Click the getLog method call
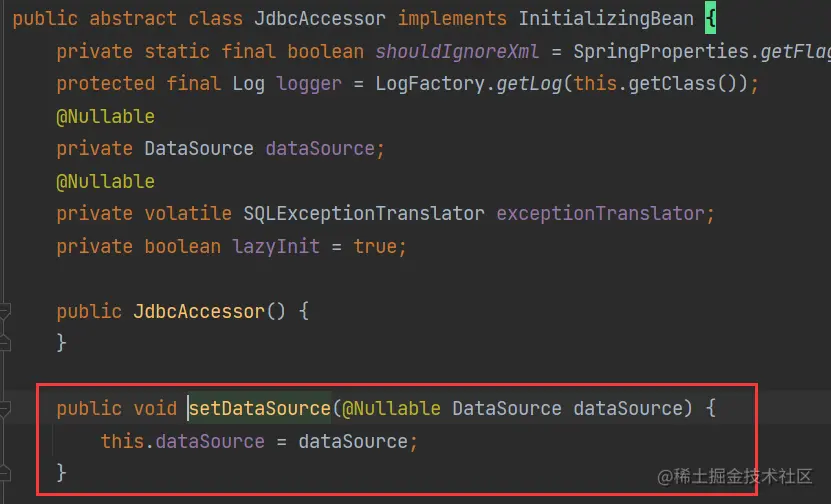The width and height of the screenshot is (831, 504). tap(528, 84)
